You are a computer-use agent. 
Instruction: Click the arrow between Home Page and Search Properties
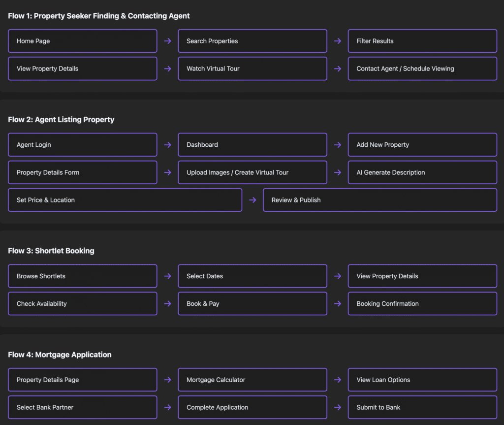coord(167,41)
